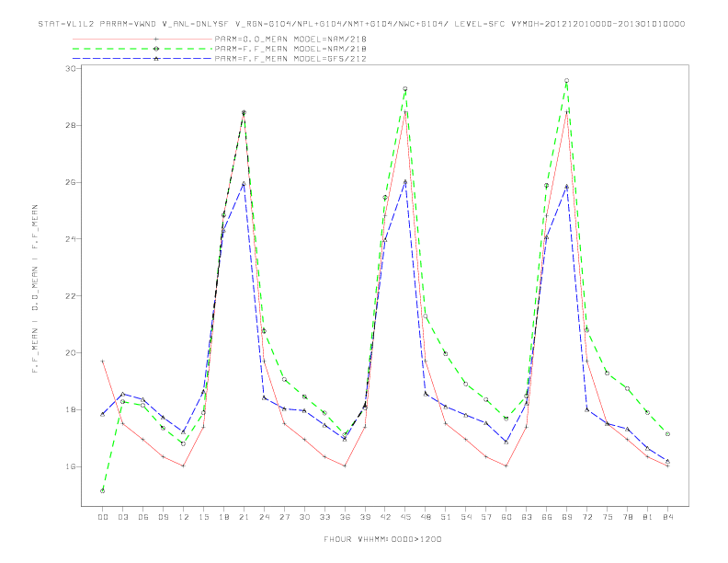Screen dimensions: 728x563
Task: Click x-axis tick label 54
Action: click(x=466, y=517)
